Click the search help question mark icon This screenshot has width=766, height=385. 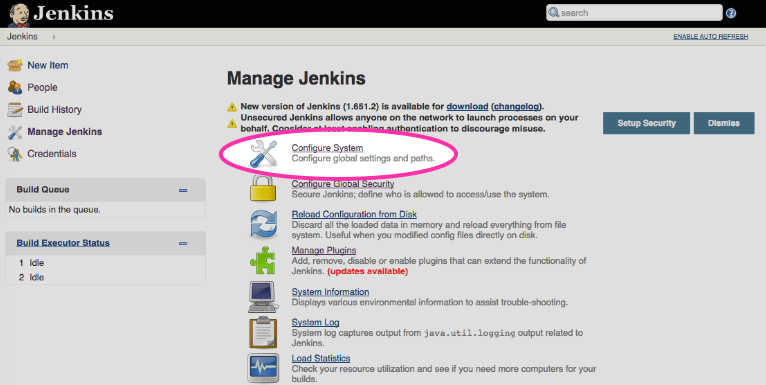(x=731, y=13)
